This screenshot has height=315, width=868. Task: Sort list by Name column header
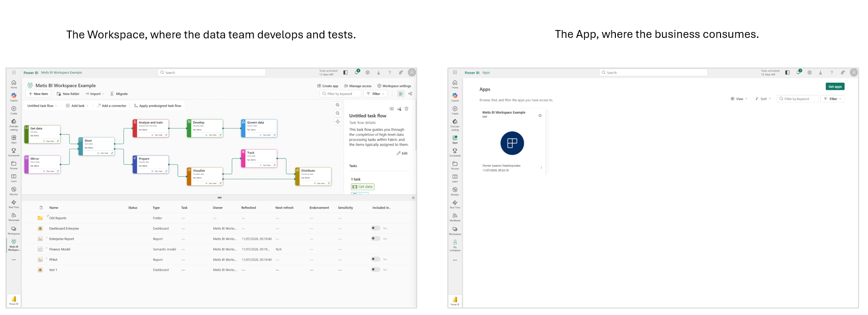pos(54,208)
